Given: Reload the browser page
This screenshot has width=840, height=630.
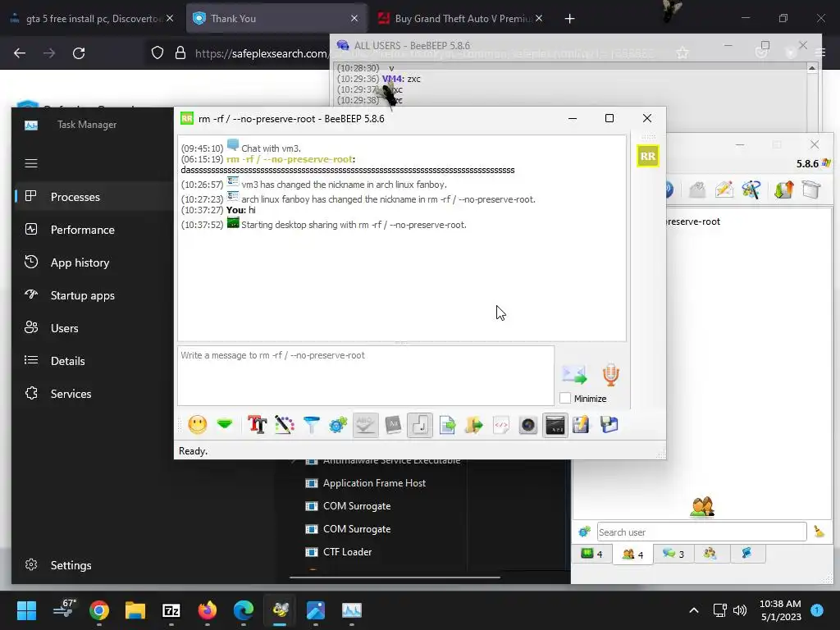Looking at the screenshot, I should click(79, 53).
